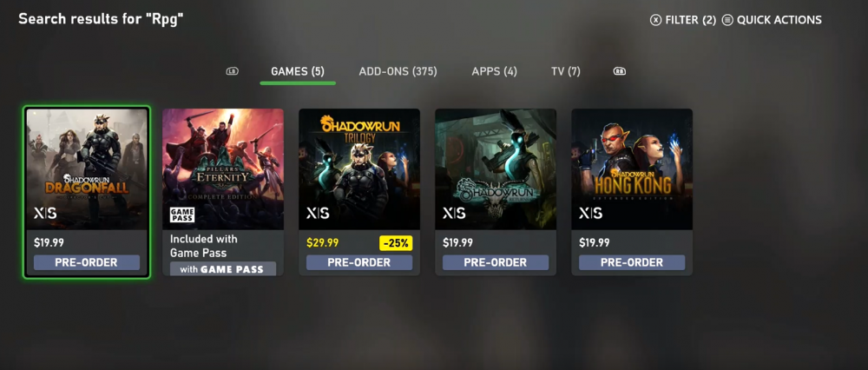Click the RB bumper icon

pyautogui.click(x=620, y=71)
